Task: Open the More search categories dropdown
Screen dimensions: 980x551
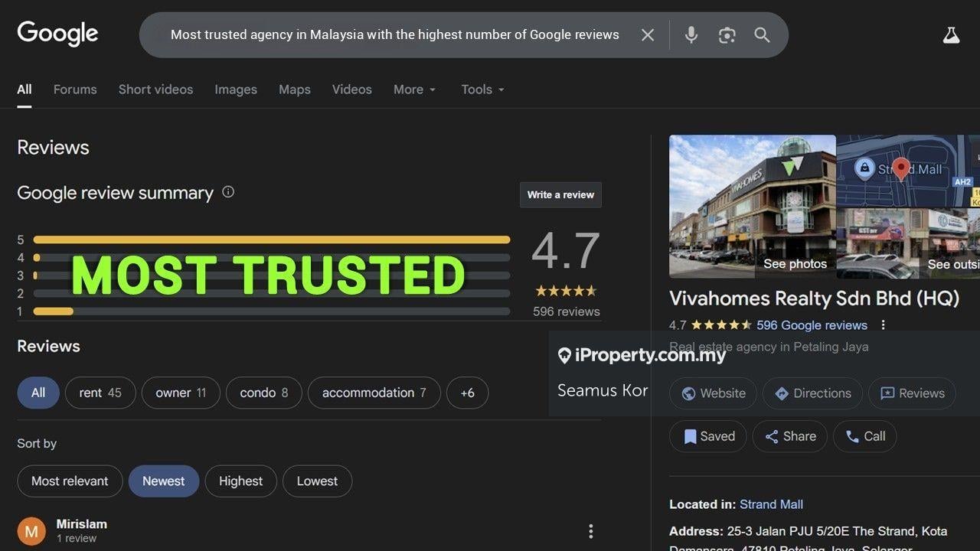Action: pos(414,90)
